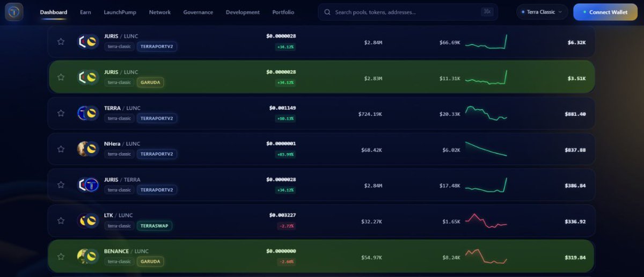Viewport: 644px width, 277px height.
Task: Open the sparkline chart for TERRA / LUNC
Action: [x=486, y=113]
